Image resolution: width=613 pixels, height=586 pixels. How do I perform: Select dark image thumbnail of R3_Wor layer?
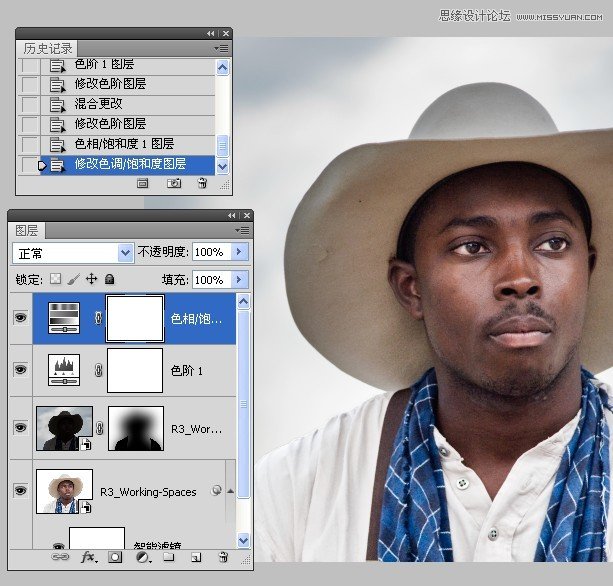pos(65,428)
